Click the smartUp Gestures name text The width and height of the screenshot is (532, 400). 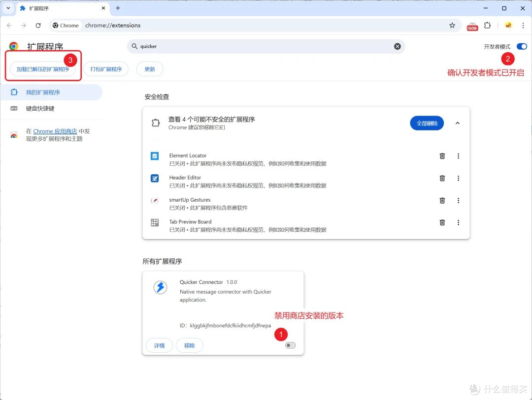[x=190, y=200]
